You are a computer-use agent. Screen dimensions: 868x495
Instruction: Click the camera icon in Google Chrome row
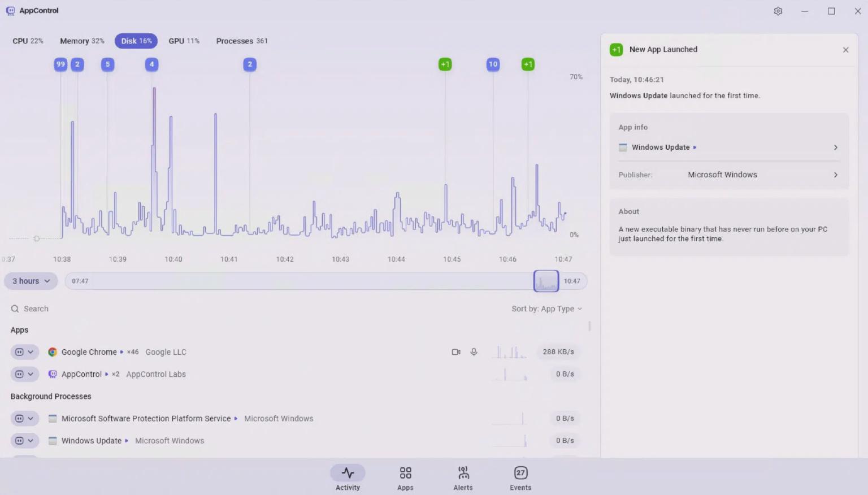[x=456, y=352]
